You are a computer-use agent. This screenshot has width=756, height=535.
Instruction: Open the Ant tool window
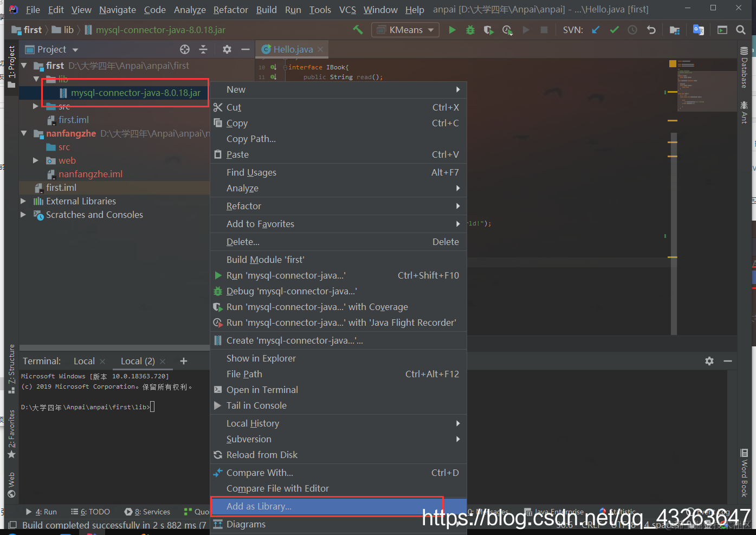point(744,112)
